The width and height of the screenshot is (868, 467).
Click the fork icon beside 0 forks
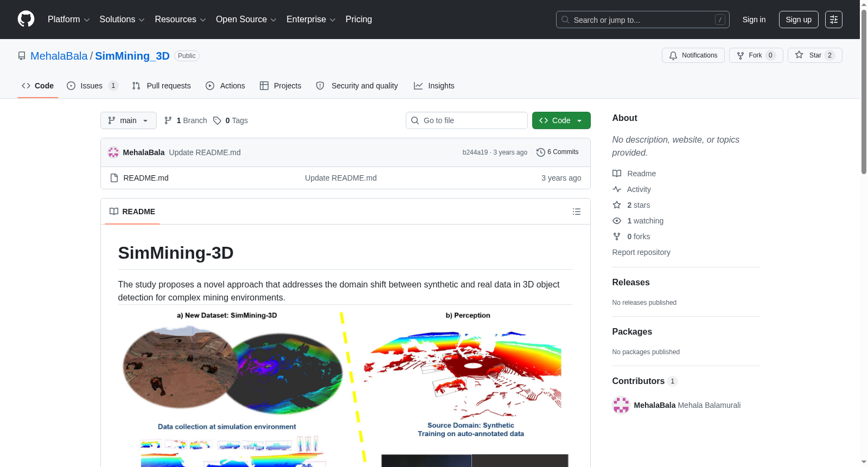tap(617, 236)
